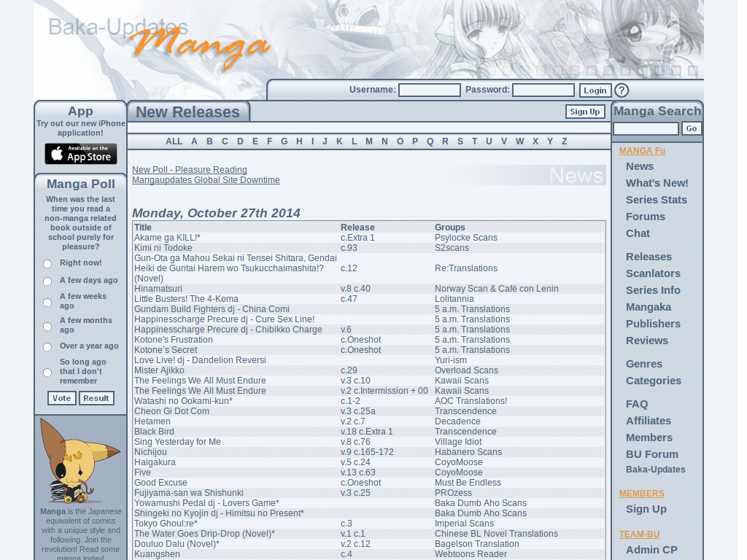
Task: Select letter M in the alphabet filter
Action: [368, 141]
